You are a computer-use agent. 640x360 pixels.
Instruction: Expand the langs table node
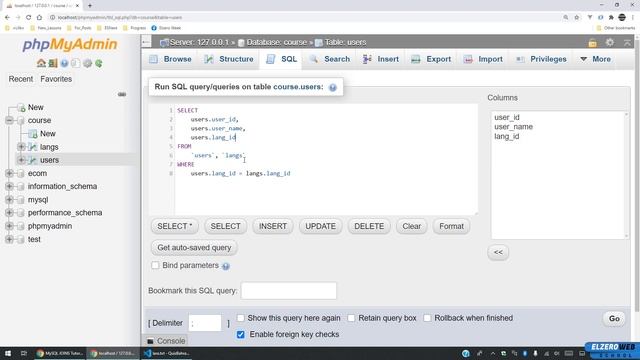(x=21, y=147)
